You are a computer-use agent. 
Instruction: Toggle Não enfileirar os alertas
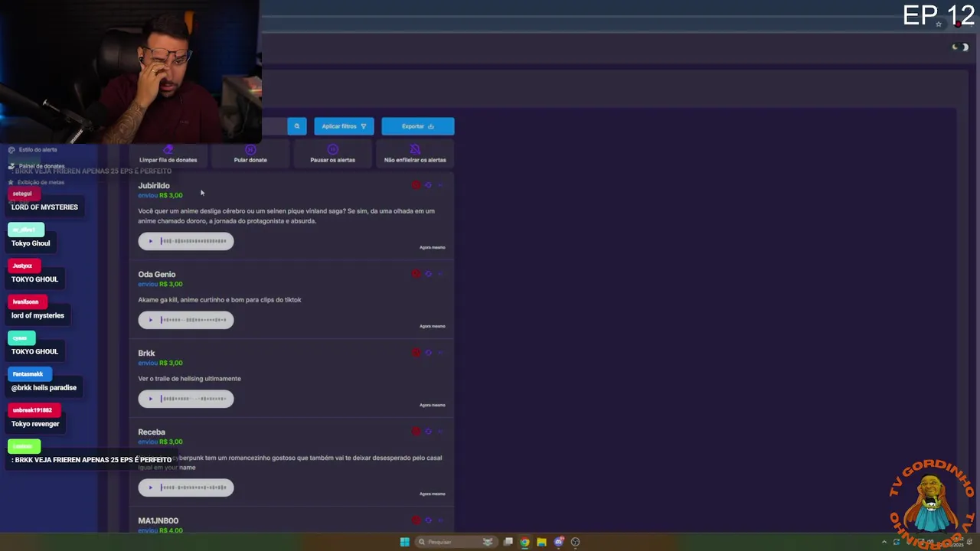pos(415,154)
